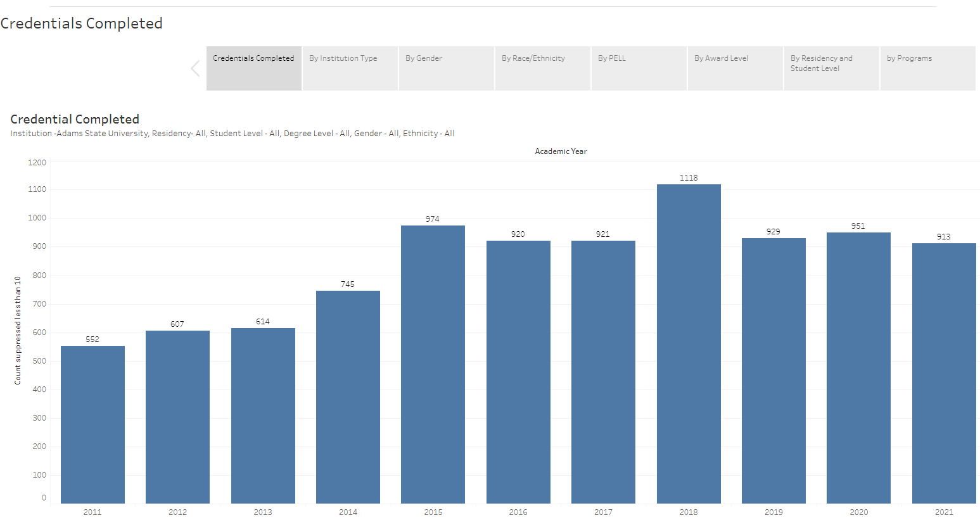The height and width of the screenshot is (527, 980).
Task: Select the 2021 bar labeled 913
Action: click(944, 373)
